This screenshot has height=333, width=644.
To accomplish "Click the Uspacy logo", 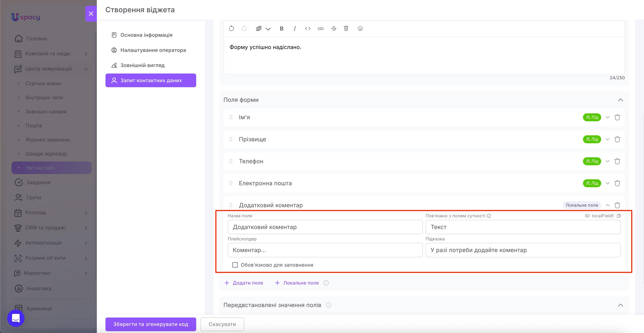I will [x=26, y=17].
